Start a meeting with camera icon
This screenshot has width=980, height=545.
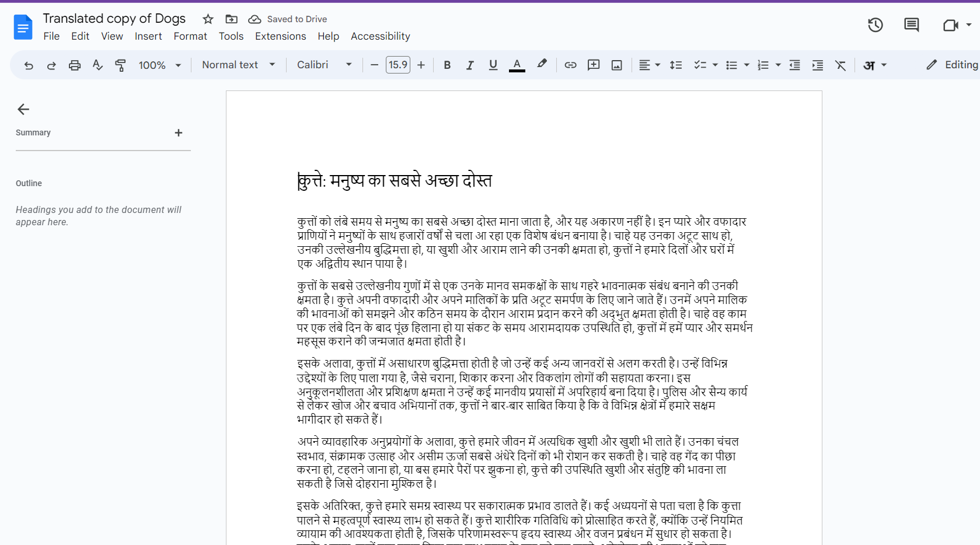[x=950, y=25]
